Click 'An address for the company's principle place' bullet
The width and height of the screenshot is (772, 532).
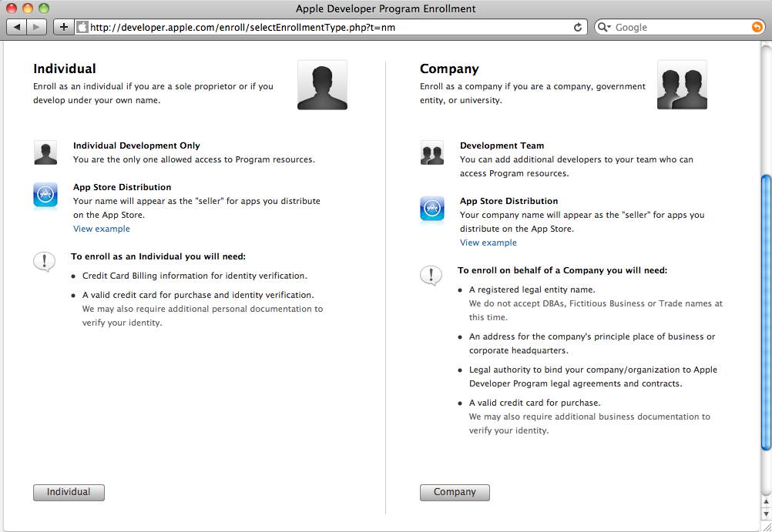tap(592, 343)
